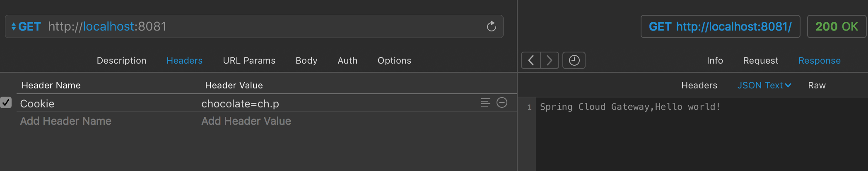868x171 pixels.
Task: Show the response Info tab
Action: [715, 60]
